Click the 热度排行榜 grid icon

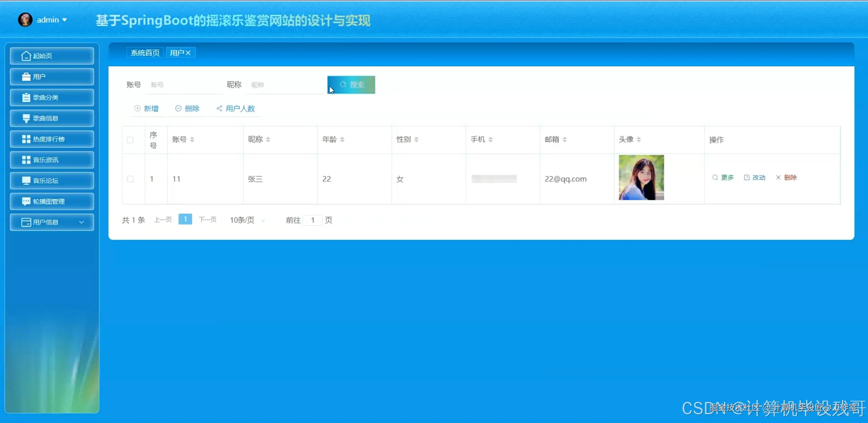[x=26, y=139]
